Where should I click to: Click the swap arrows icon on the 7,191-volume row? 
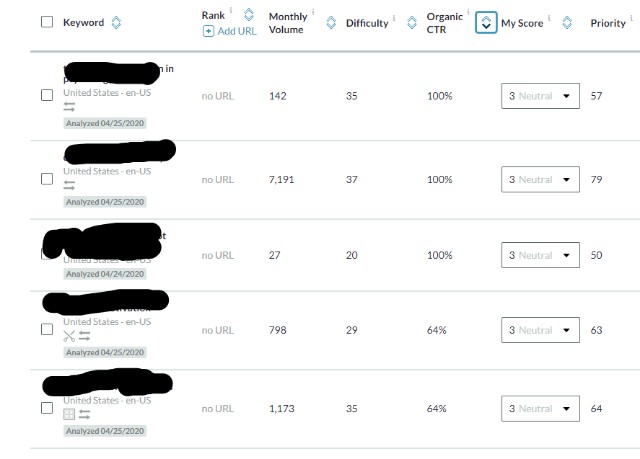pyautogui.click(x=69, y=186)
